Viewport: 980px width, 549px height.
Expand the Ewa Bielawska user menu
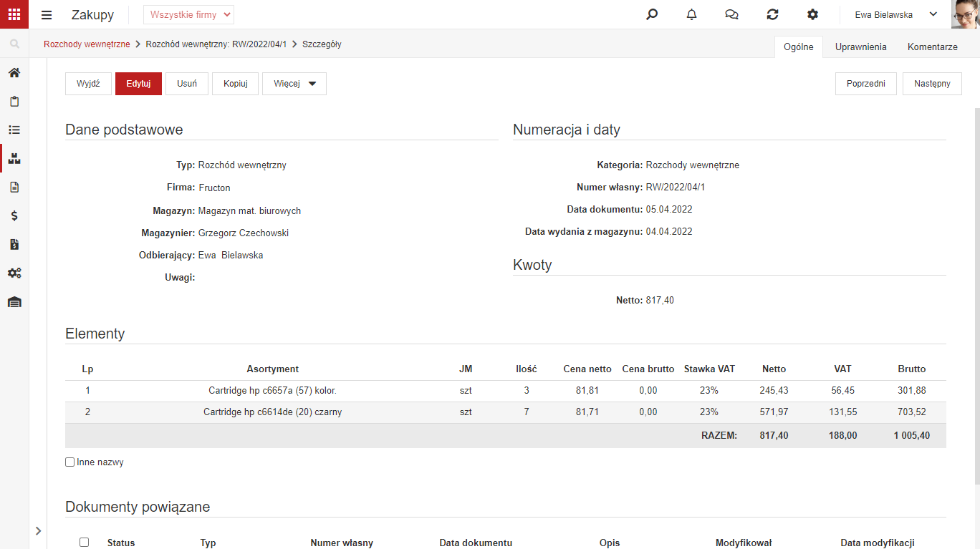(x=896, y=14)
